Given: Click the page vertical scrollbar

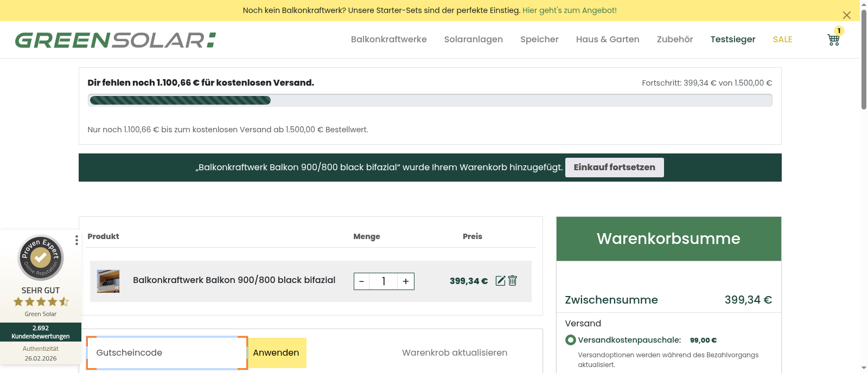Looking at the screenshot, I should 864,60.
